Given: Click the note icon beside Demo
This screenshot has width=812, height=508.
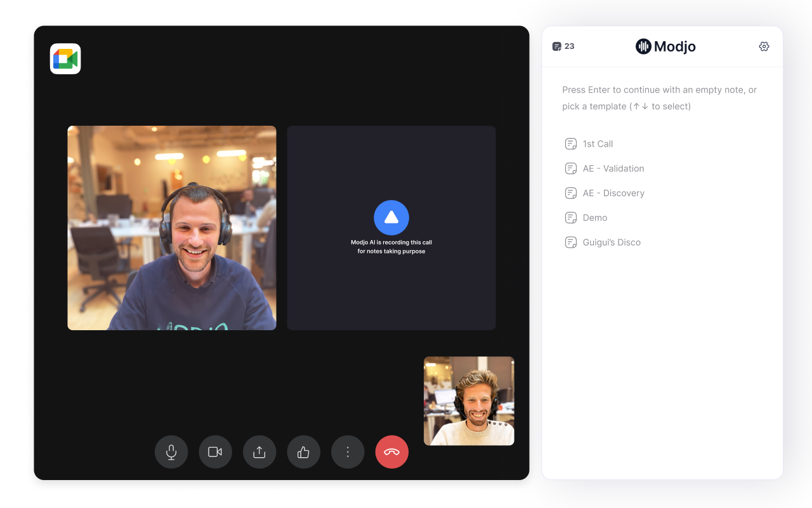Looking at the screenshot, I should [x=571, y=218].
